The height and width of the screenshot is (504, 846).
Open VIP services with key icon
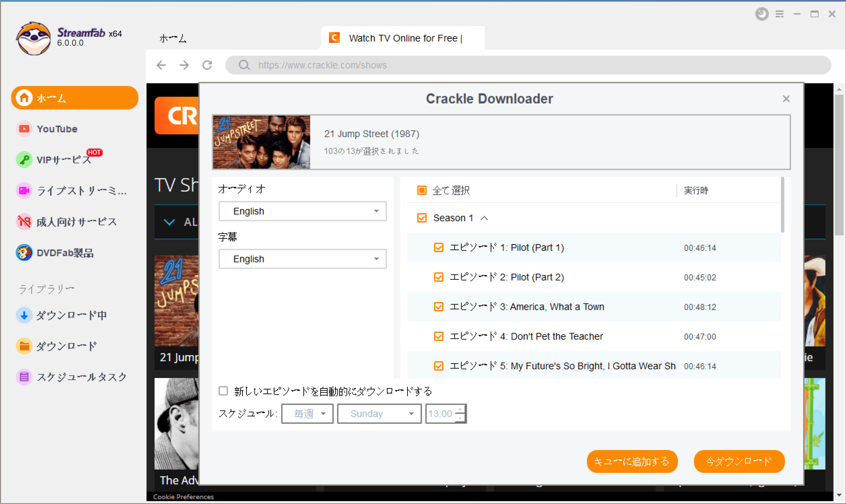point(54,159)
